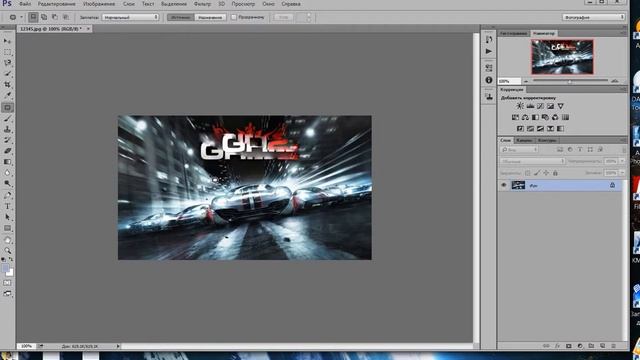Close the 12345.jpg document tab

pos(88,29)
